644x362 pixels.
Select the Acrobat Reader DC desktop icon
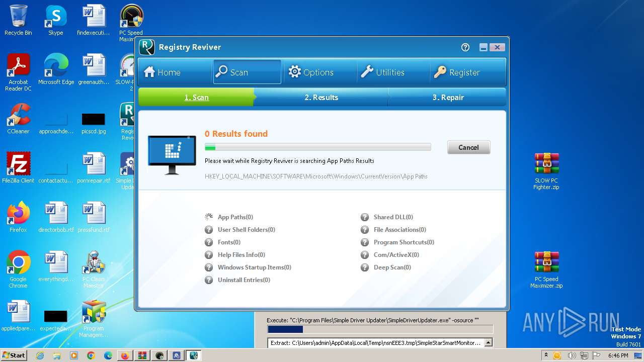click(x=18, y=72)
